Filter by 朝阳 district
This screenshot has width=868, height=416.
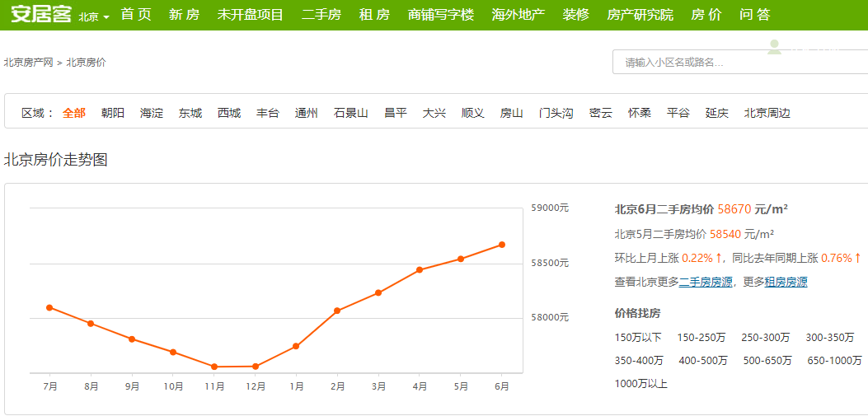point(113,114)
